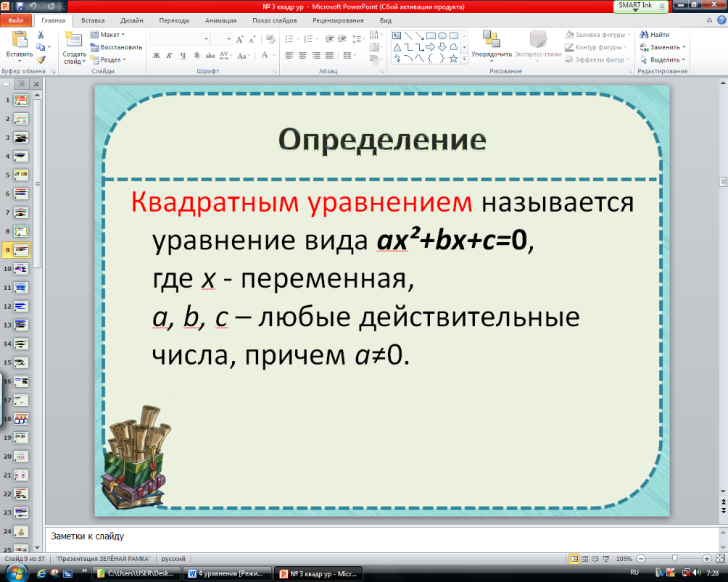The height and width of the screenshot is (582, 728).
Task: Toggle Bold (Ж) formatting
Action: click(x=157, y=56)
